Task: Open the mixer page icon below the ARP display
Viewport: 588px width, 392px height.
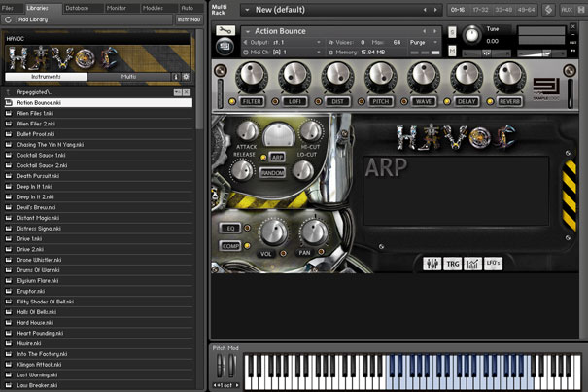Action: pos(432,264)
